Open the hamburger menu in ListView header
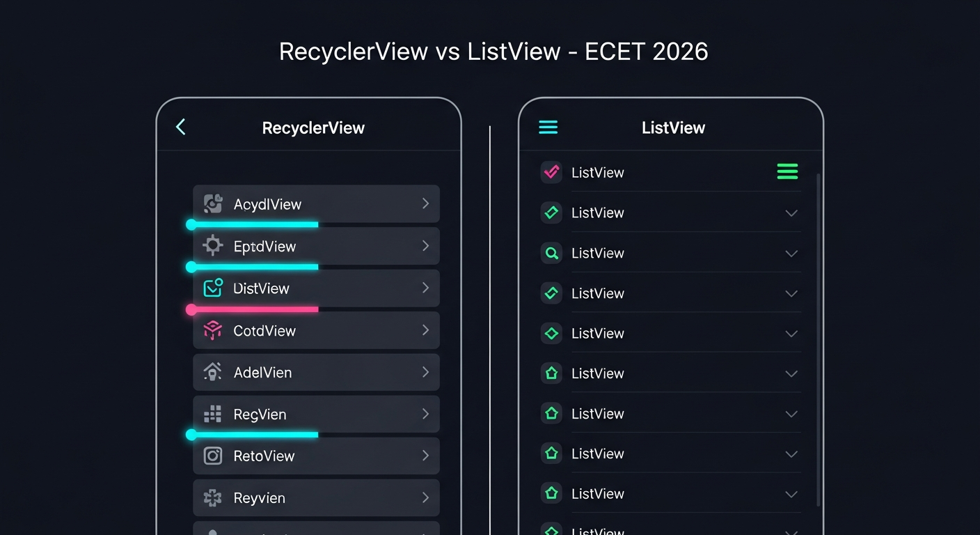This screenshot has width=980, height=535. 548,127
